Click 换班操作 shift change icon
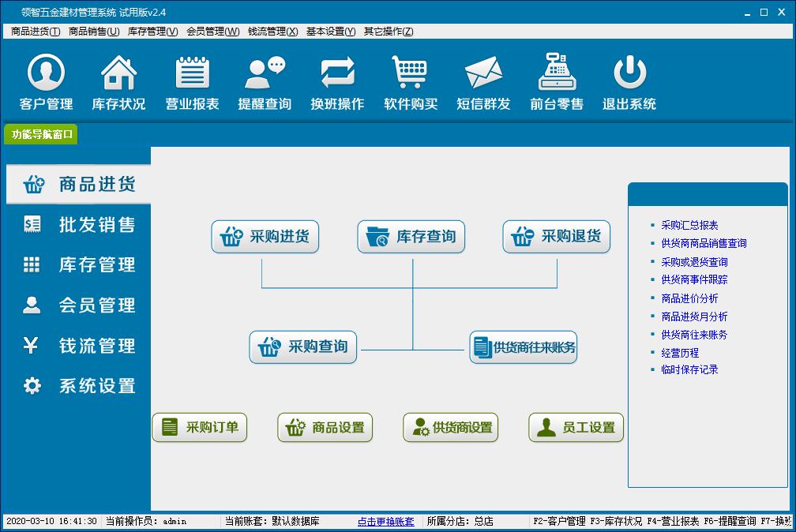The width and height of the screenshot is (796, 532). tap(338, 82)
